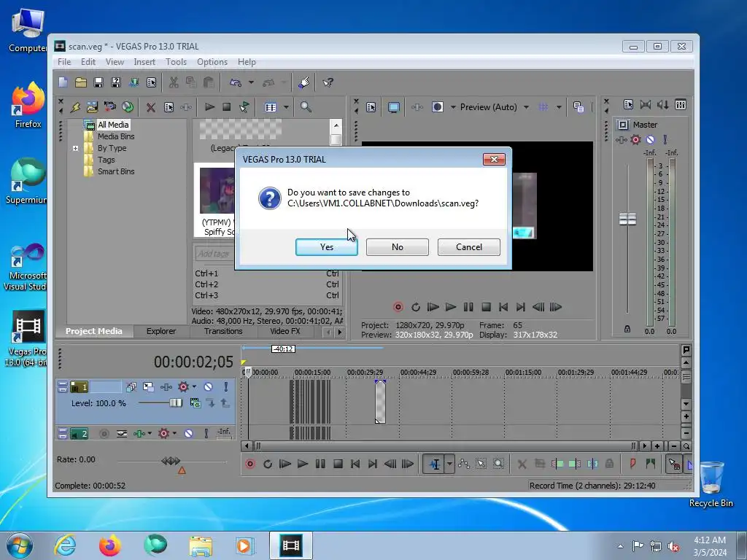This screenshot has height=560, width=747.
Task: Solo video track 1
Action: 226,386
